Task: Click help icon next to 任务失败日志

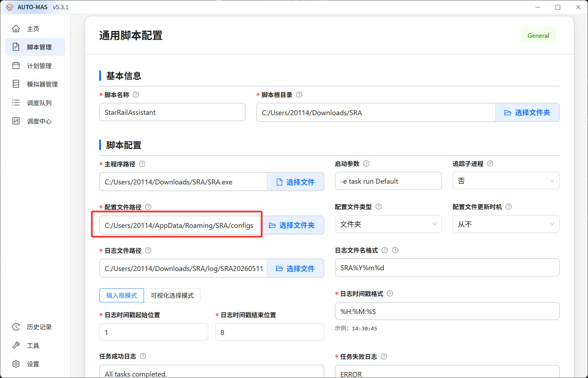Action: click(384, 356)
